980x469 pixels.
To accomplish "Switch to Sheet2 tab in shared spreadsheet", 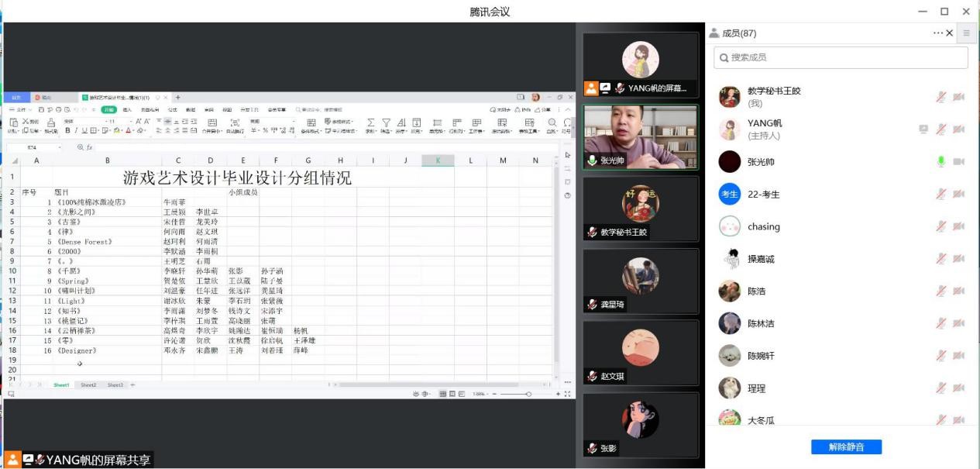I will click(88, 385).
